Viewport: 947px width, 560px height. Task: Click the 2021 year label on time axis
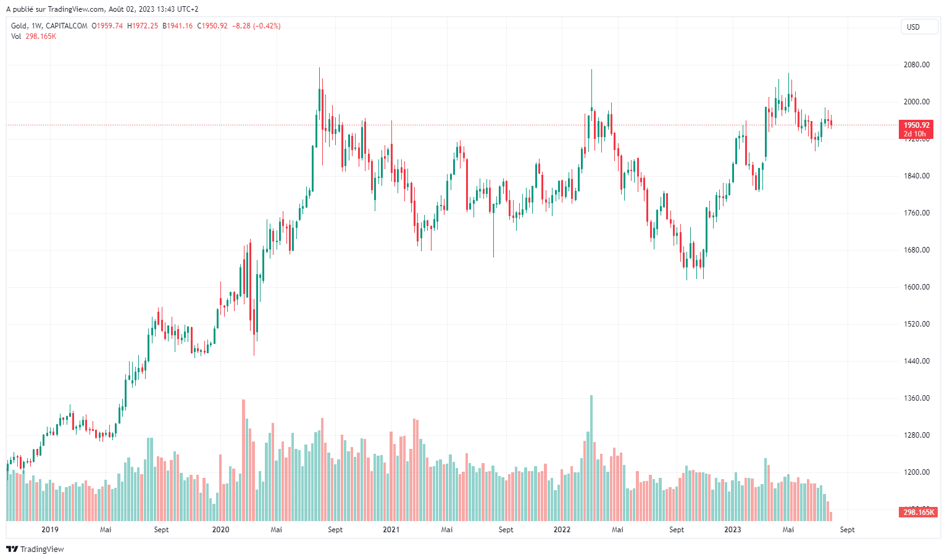(x=391, y=530)
